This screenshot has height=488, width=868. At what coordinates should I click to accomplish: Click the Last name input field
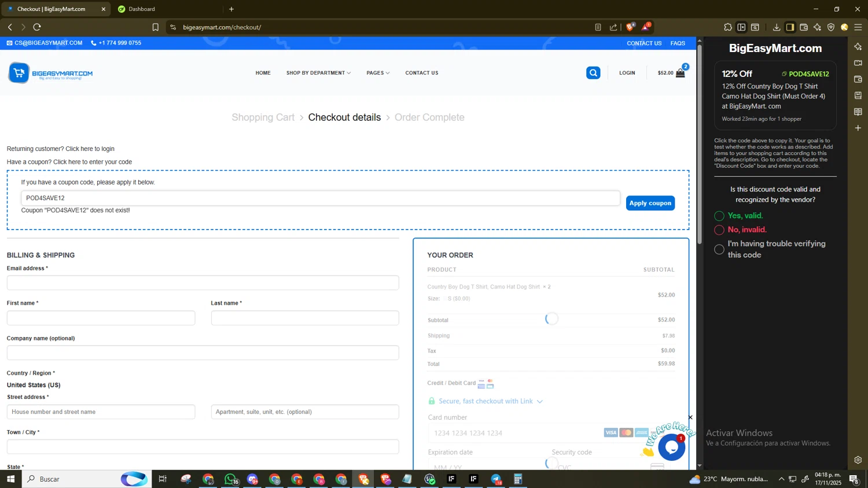(x=305, y=318)
